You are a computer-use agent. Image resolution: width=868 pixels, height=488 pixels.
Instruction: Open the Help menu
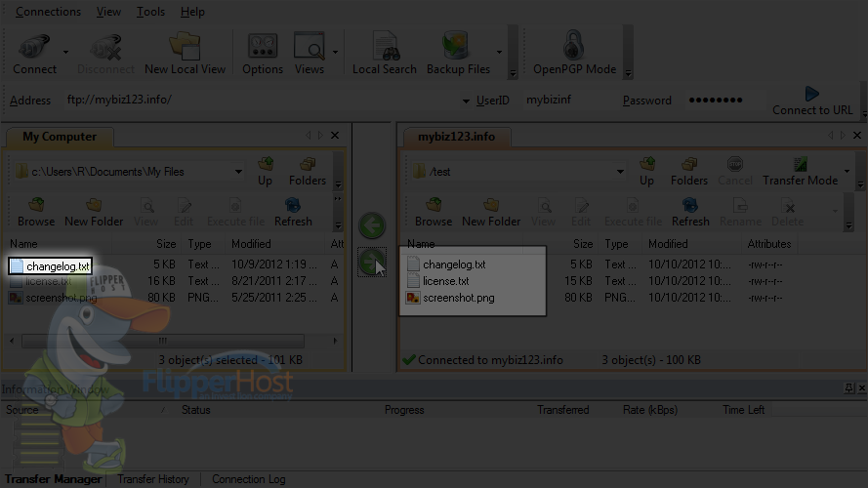pyautogui.click(x=192, y=12)
